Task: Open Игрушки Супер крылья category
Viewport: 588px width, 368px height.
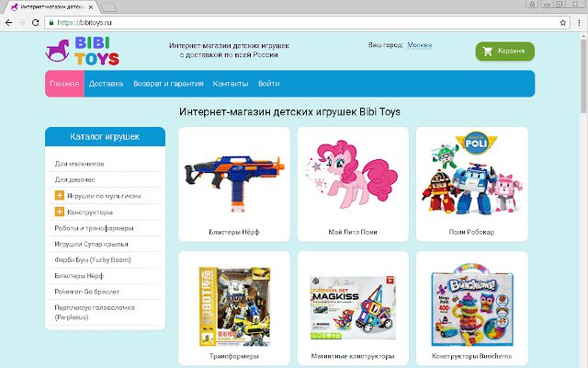Action: (91, 244)
